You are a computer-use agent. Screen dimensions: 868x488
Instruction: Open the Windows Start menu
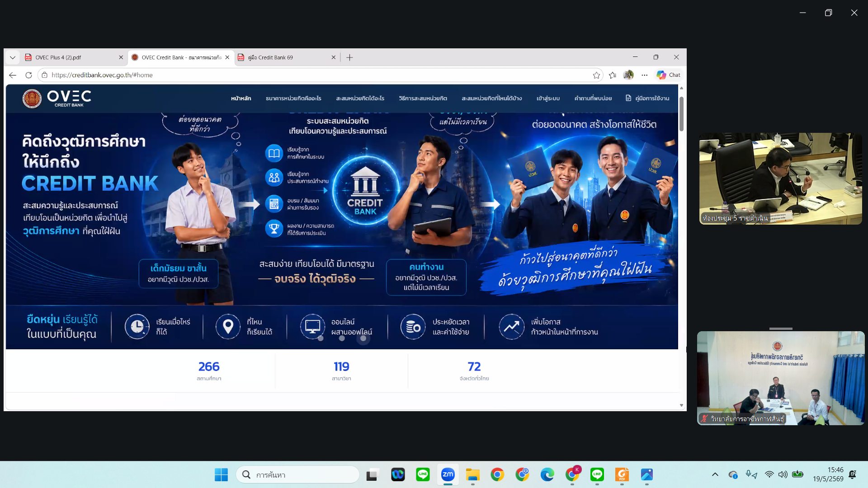221,475
